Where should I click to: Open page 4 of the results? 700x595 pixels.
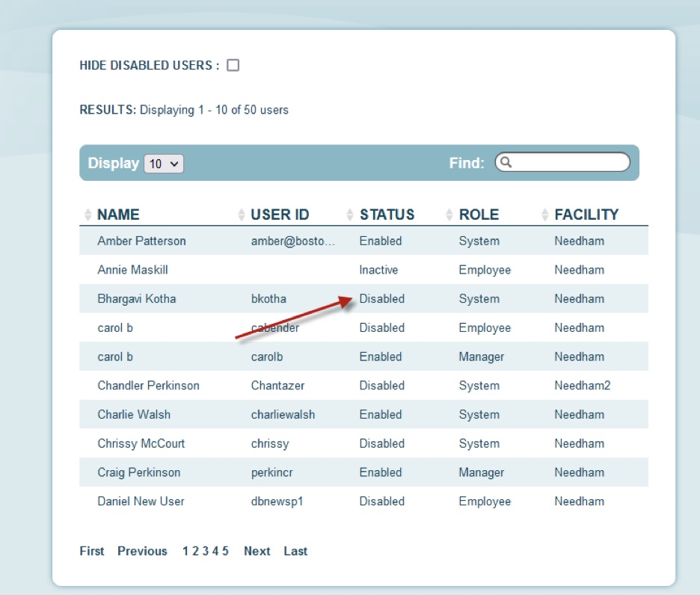[215, 551]
